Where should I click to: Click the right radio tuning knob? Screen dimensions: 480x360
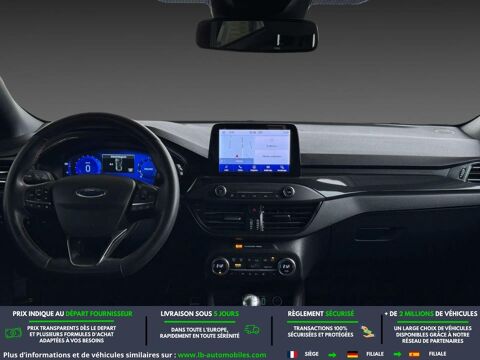click(288, 191)
